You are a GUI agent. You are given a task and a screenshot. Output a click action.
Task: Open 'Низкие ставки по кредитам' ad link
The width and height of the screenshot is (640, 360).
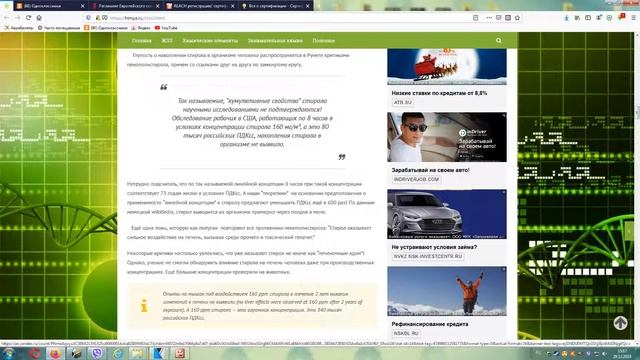[x=439, y=93]
